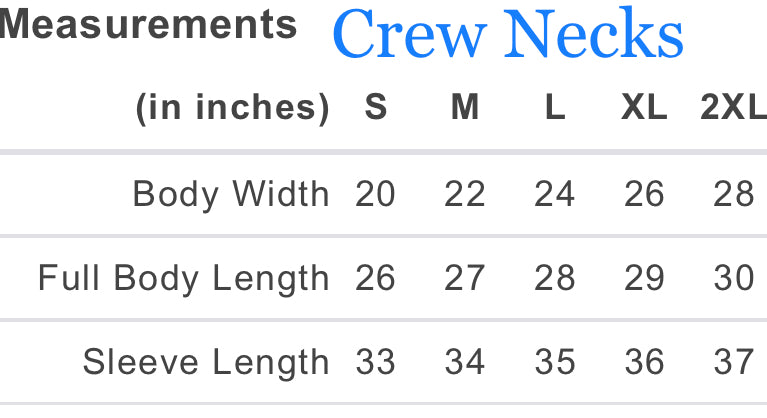Click the "(in inches)" unit label
Viewport: 767px width, 418px height.
tap(233, 108)
